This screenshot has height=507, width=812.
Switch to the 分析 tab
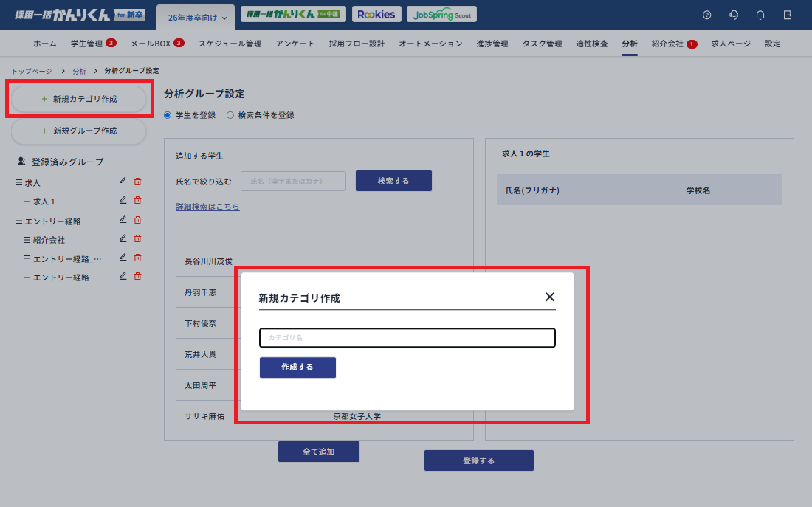tap(629, 44)
